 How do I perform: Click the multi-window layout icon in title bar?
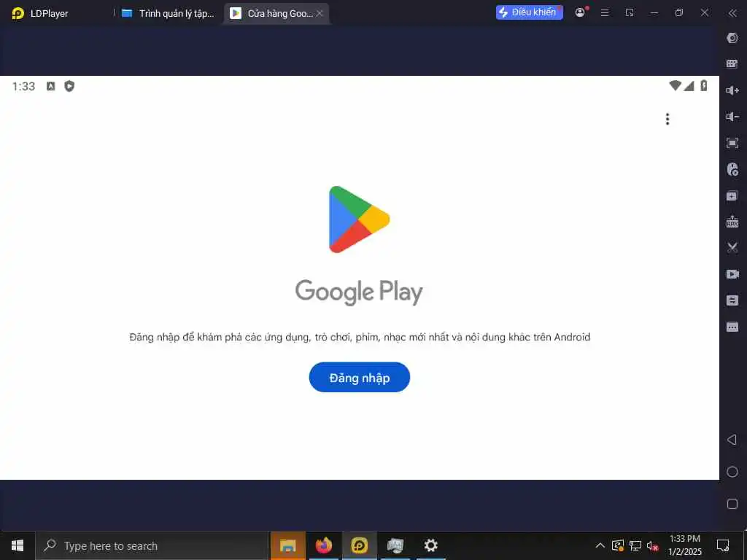click(630, 13)
